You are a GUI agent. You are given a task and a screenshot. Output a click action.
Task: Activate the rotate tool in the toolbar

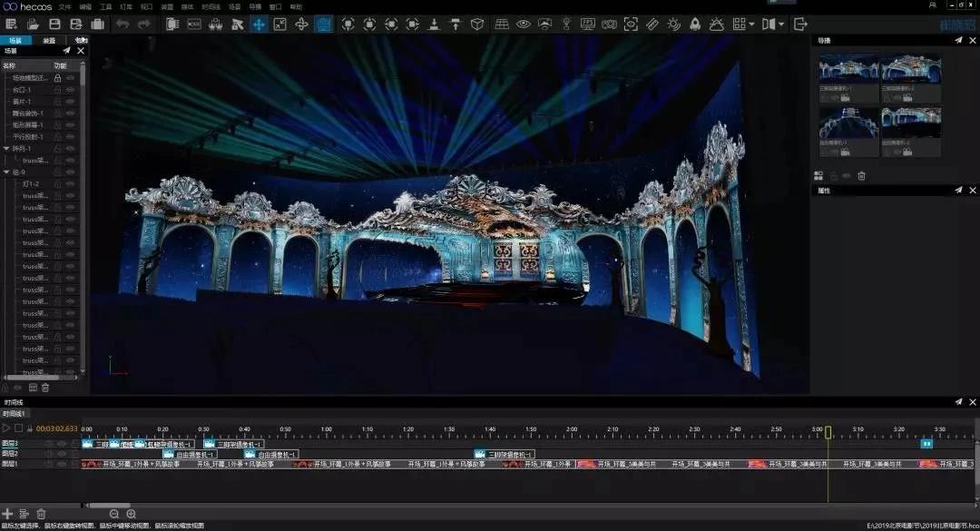tap(299, 24)
